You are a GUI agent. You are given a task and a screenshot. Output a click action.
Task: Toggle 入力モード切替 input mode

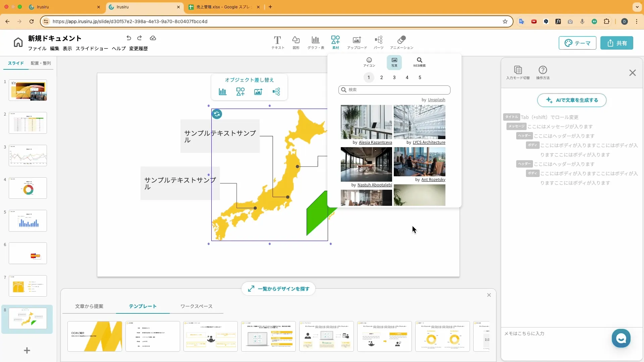[518, 72]
